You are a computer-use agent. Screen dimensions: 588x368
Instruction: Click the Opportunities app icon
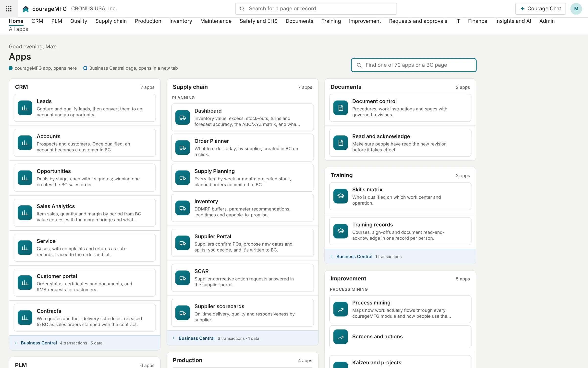25,178
